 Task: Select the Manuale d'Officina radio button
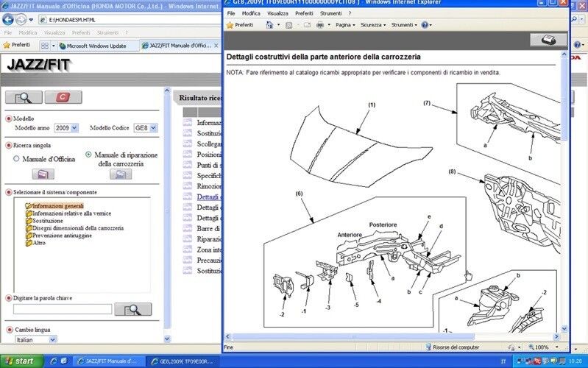pos(17,158)
